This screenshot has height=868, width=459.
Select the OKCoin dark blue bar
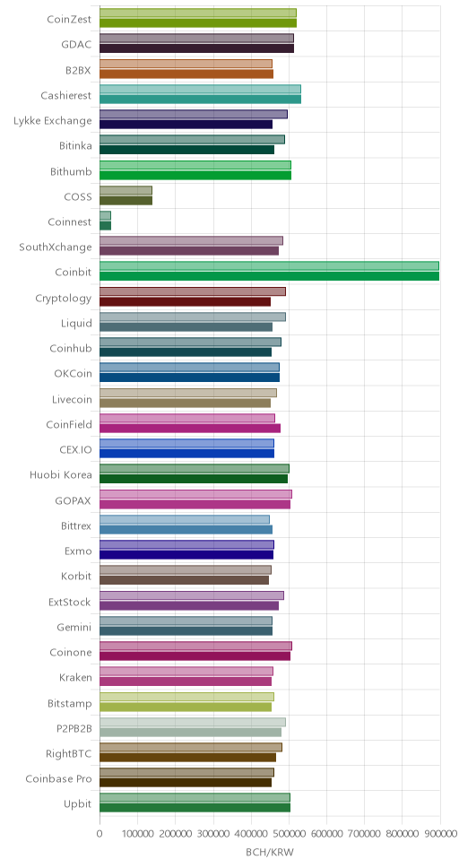point(189,378)
